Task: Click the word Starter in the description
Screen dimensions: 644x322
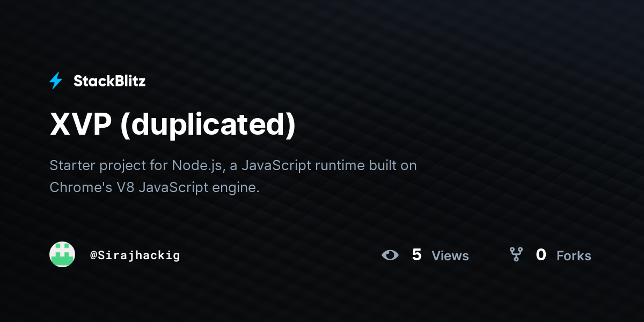Action: (x=72, y=165)
